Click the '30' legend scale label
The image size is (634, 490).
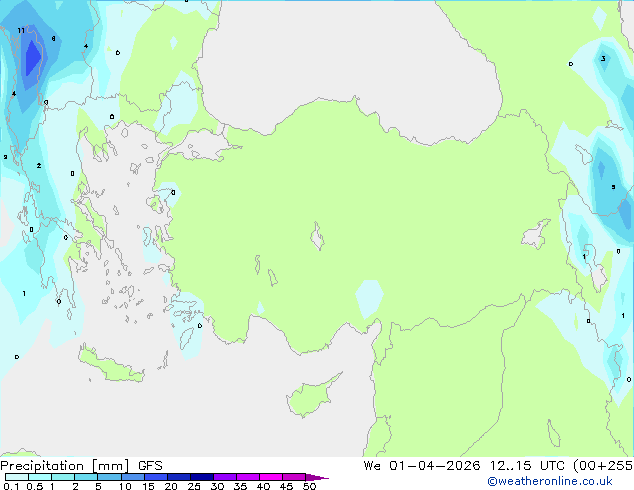[217, 486]
